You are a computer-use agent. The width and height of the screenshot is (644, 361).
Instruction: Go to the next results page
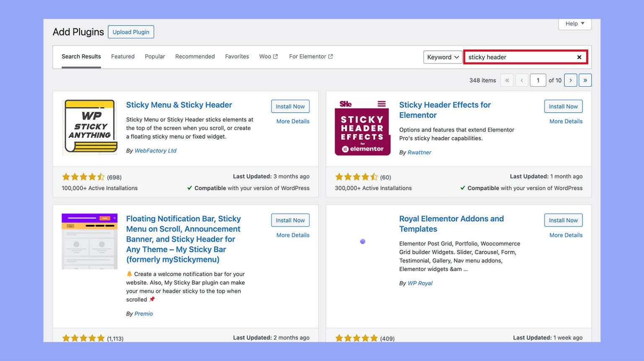[x=571, y=80]
